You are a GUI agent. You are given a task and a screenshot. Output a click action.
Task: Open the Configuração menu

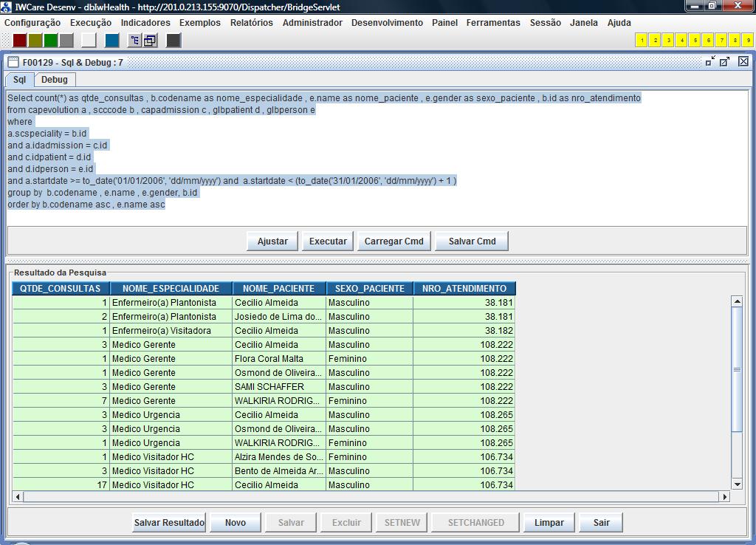[x=32, y=23]
